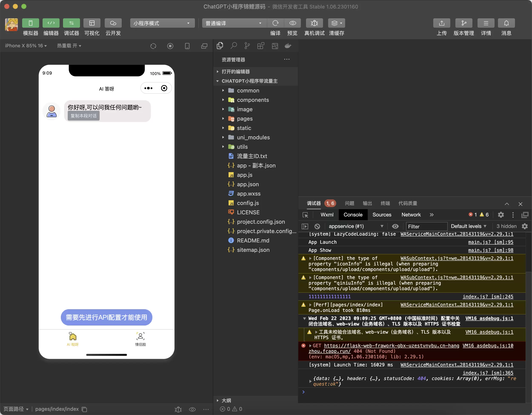Open hot reload setting dropdown

(x=69, y=46)
